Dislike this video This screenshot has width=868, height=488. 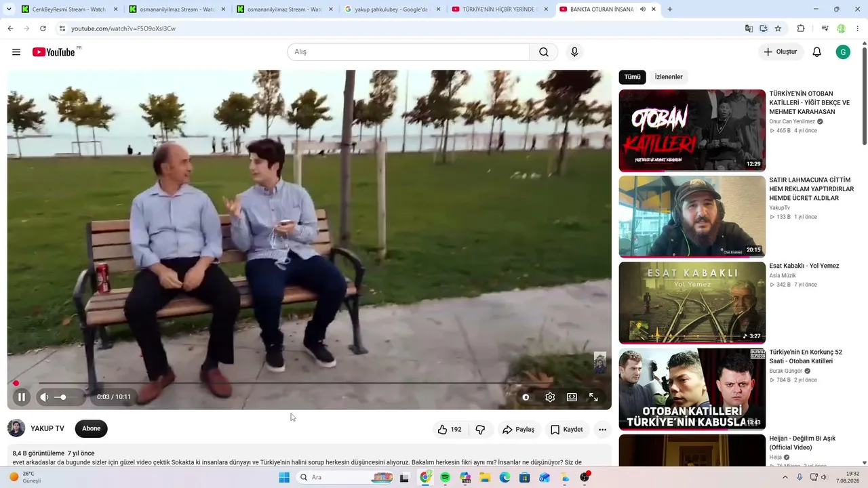[480, 430]
